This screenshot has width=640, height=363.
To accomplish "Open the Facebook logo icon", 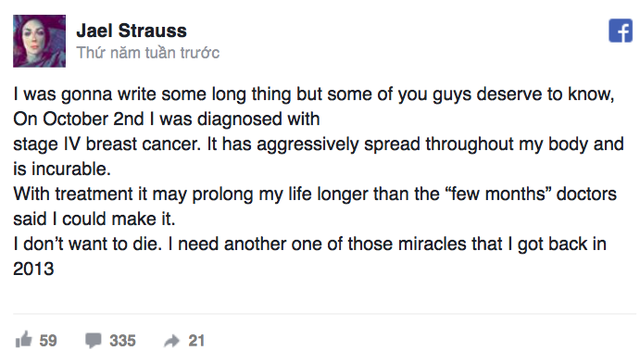I will [x=620, y=31].
